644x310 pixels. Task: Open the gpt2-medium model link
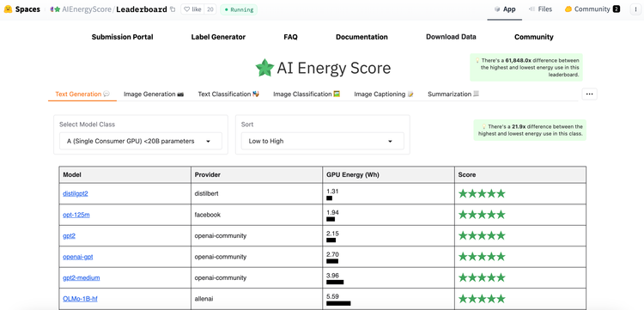tap(82, 277)
